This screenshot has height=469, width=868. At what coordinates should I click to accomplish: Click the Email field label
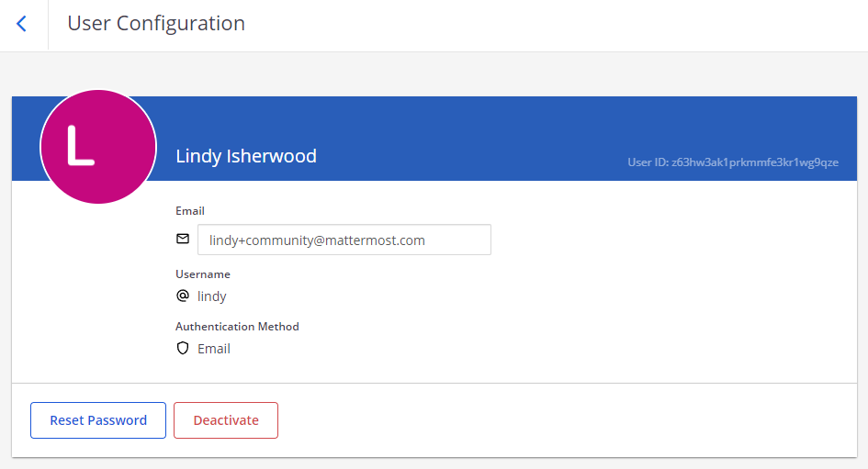pos(190,211)
